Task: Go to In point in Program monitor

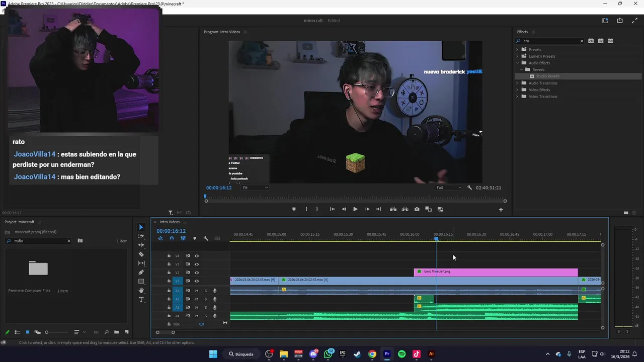Action: point(332,209)
